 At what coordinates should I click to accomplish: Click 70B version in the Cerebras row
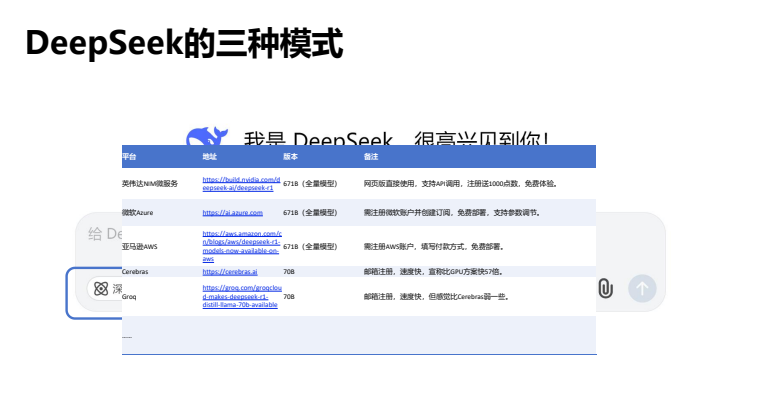click(289, 272)
